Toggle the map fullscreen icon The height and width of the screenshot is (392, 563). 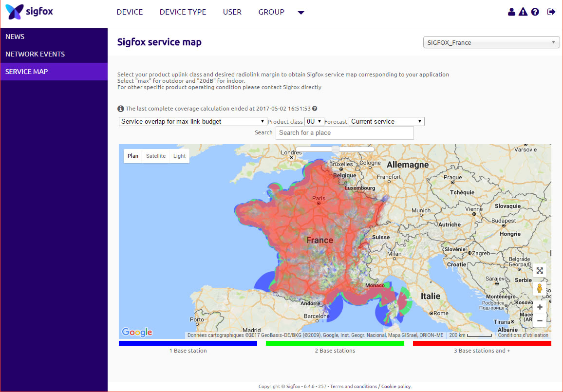click(540, 271)
